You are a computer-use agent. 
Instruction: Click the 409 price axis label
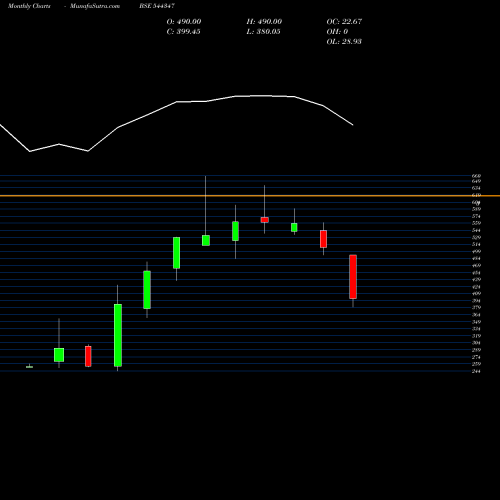(x=476, y=294)
